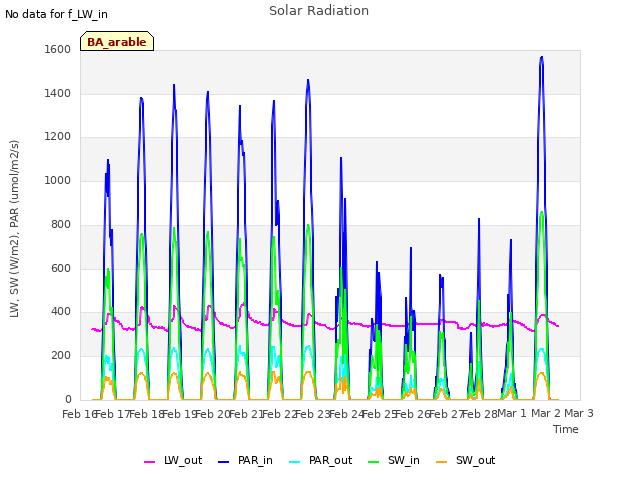640x480 pixels.
Task: Click the Mar 2 x-axis label
Action: tap(545, 413)
